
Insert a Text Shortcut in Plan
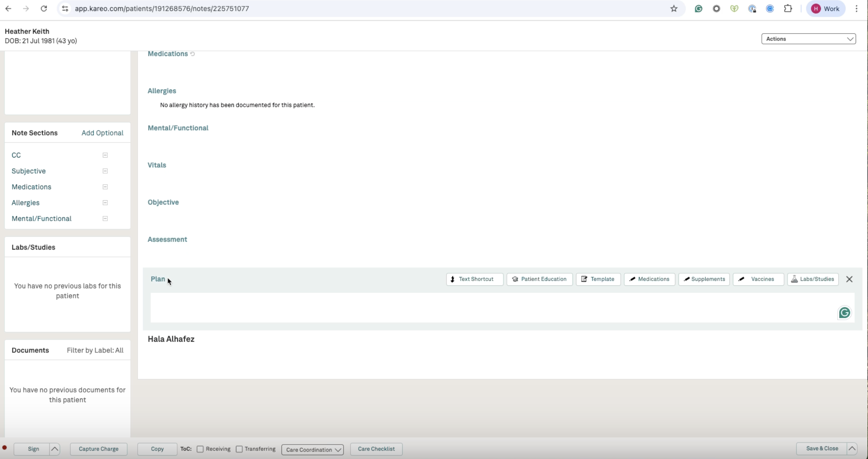[x=475, y=279]
